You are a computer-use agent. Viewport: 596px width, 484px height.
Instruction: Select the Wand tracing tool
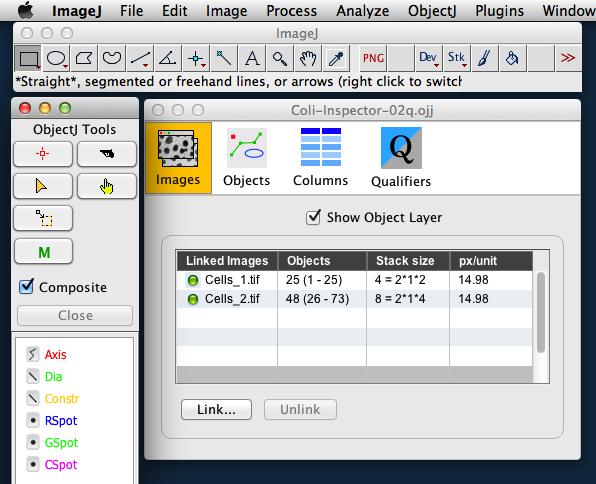point(224,58)
